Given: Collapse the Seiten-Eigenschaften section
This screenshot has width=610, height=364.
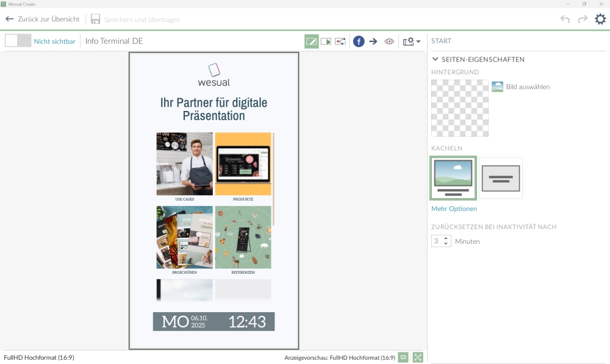Looking at the screenshot, I should click(435, 59).
